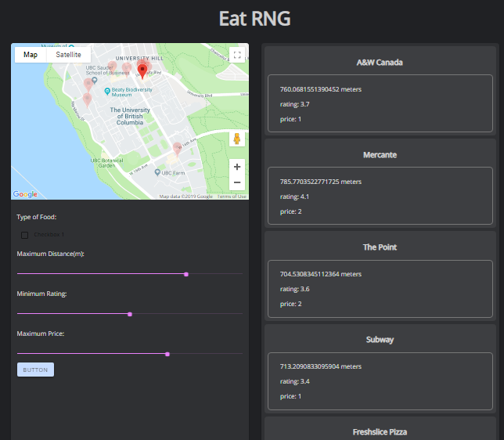Click the Eat RNG page heading
Viewport: 504px width, 440px height.
(x=255, y=18)
